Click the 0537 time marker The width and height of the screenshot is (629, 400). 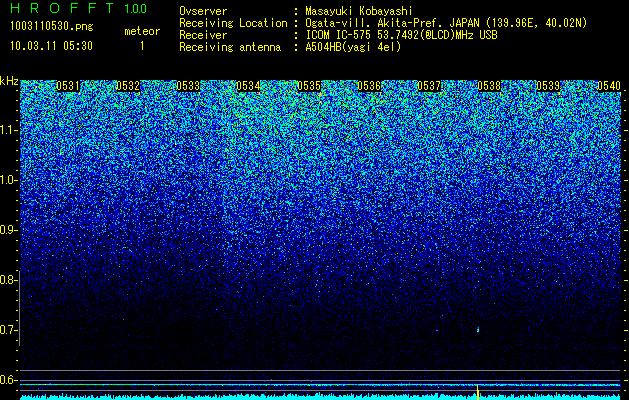coord(429,86)
